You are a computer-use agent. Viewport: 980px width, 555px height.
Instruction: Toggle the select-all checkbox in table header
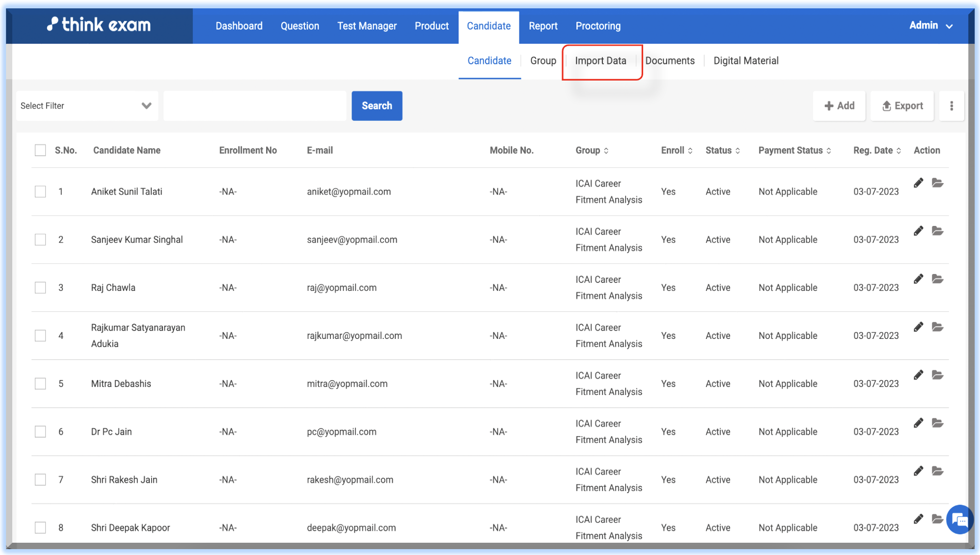[40, 150]
